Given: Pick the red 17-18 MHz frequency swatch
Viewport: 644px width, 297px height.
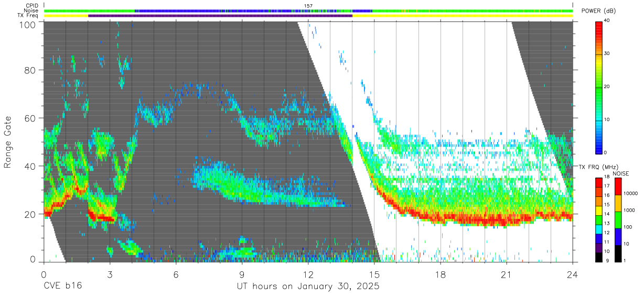Looking at the screenshot, I should click(598, 182).
